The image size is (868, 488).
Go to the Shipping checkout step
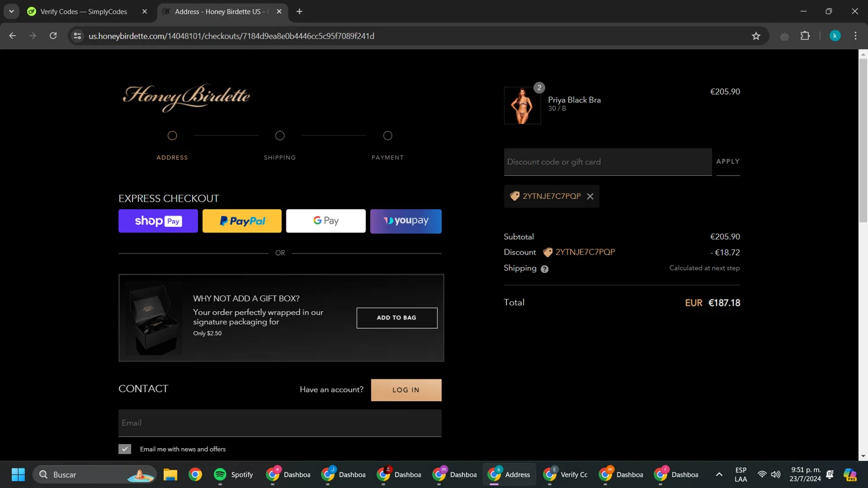(280, 146)
